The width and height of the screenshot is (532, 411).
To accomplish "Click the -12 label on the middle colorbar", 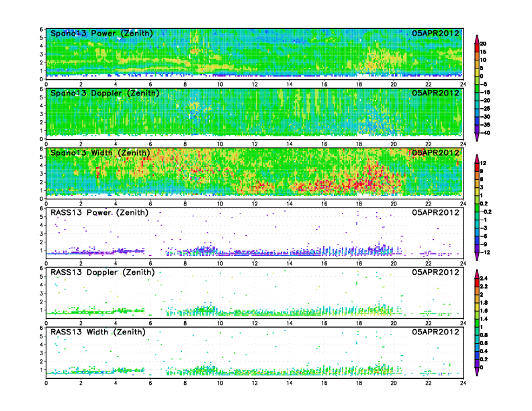I will [x=485, y=253].
